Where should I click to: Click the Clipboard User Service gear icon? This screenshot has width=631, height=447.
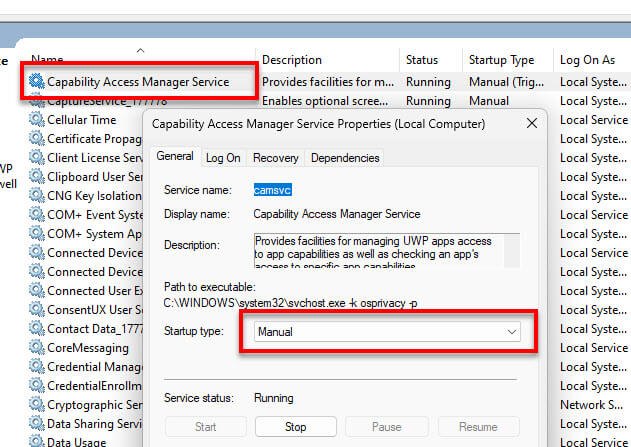point(37,176)
